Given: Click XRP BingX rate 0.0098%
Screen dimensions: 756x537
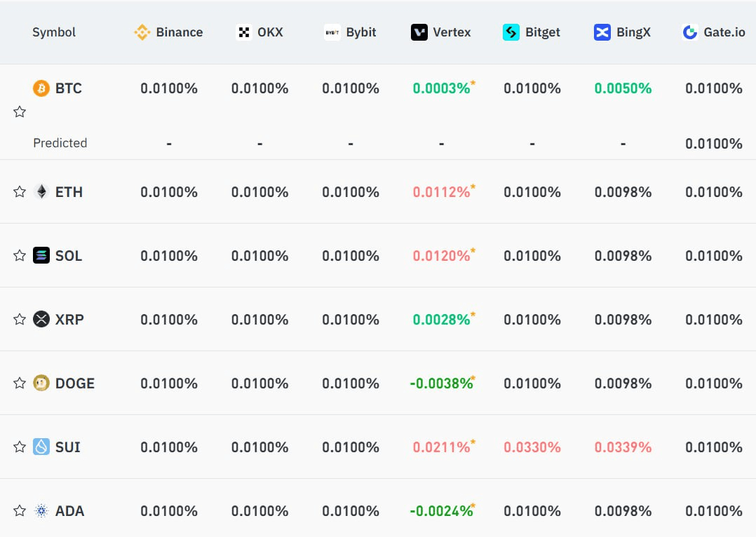Looking at the screenshot, I should (623, 319).
